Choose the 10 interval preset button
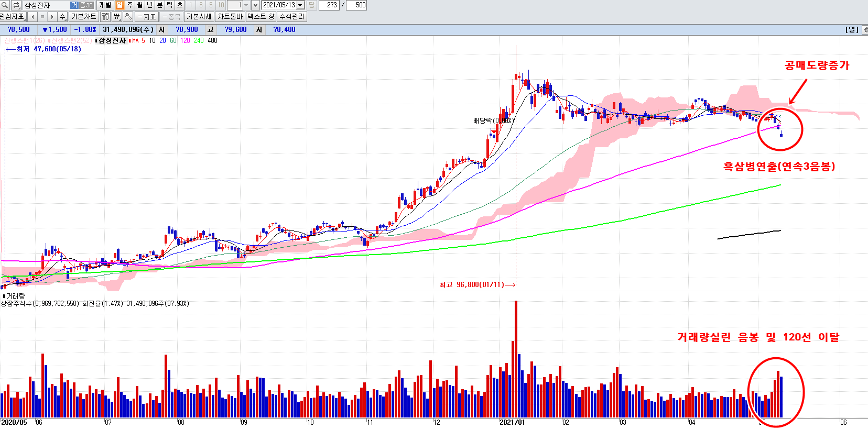 pos(221,5)
